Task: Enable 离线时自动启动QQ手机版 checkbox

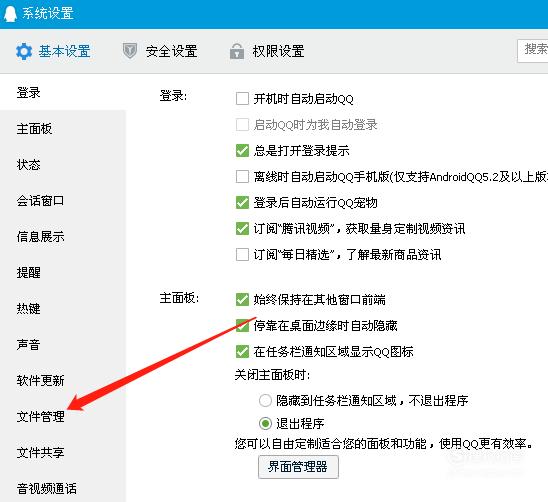Action: 242,177
